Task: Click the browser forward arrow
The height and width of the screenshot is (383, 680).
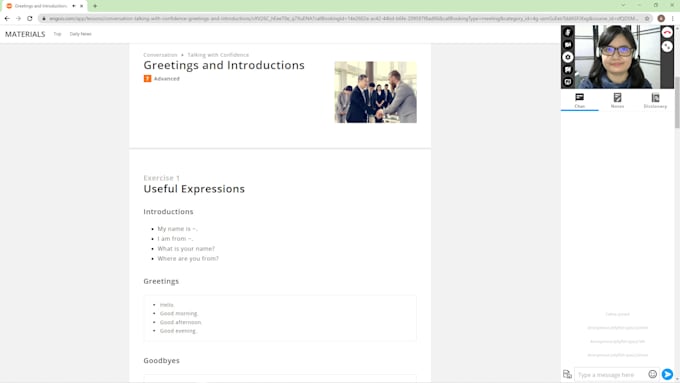Action: [18, 18]
